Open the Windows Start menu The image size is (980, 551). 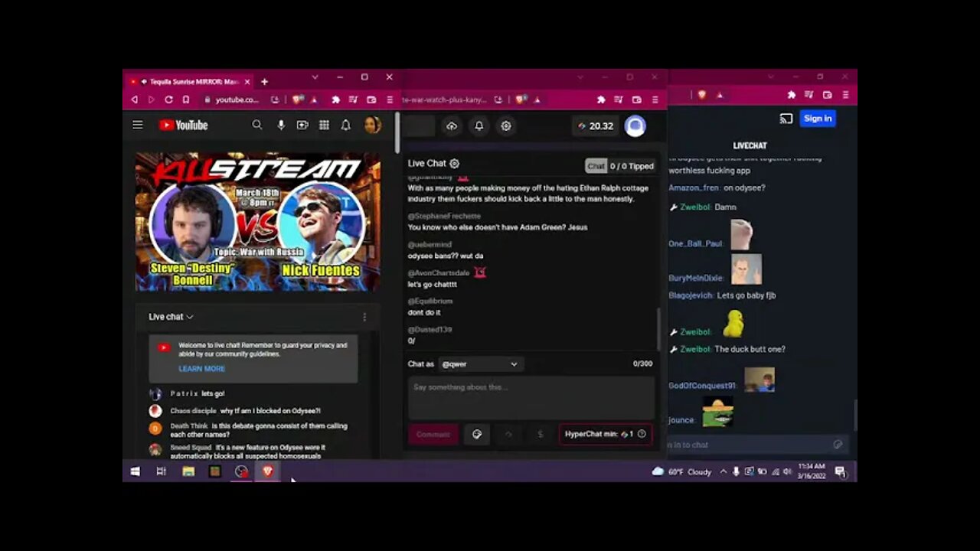click(135, 471)
